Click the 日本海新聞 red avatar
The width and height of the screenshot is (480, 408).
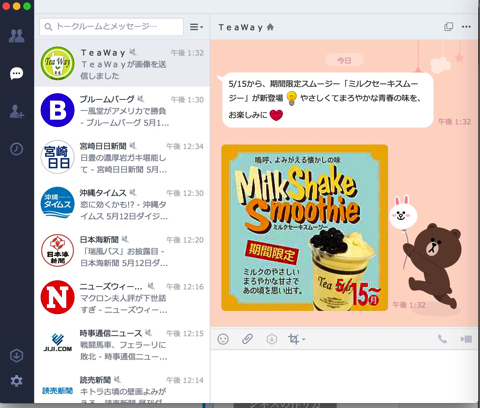click(x=57, y=250)
